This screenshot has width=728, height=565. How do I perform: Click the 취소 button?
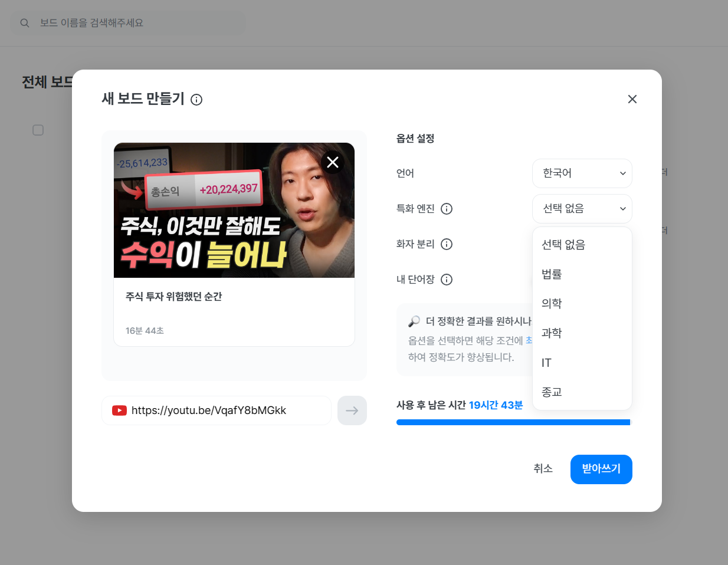tap(543, 469)
